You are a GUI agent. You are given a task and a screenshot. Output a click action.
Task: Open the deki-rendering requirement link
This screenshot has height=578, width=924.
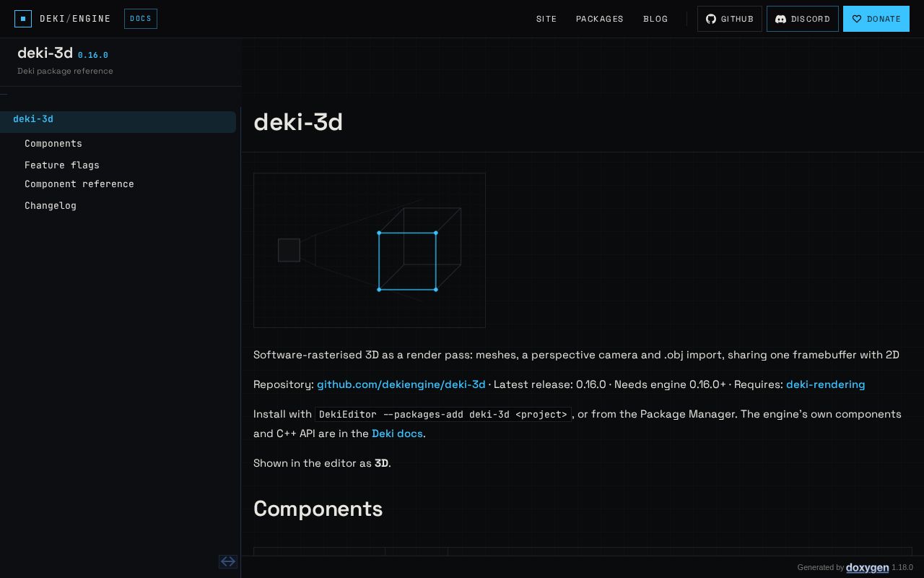point(826,384)
